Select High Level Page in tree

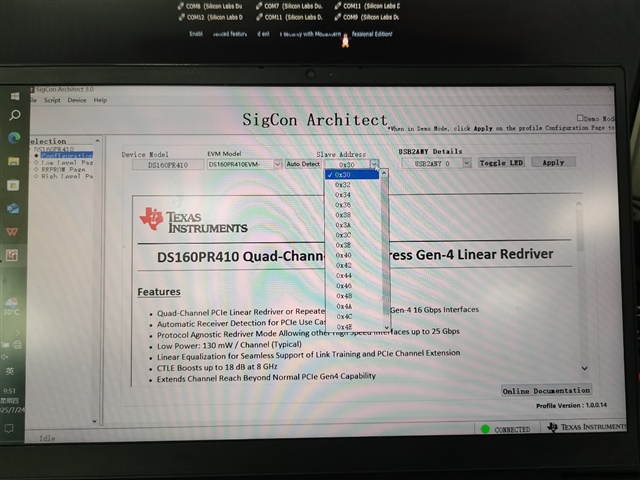67,176
